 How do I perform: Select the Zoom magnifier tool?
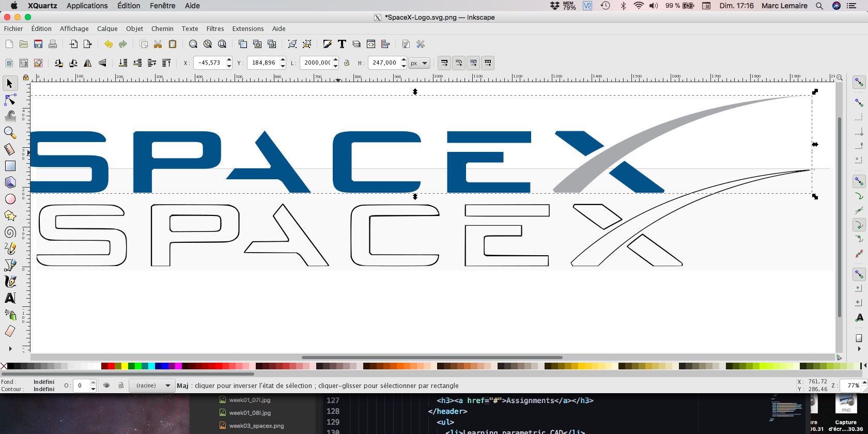(x=10, y=133)
